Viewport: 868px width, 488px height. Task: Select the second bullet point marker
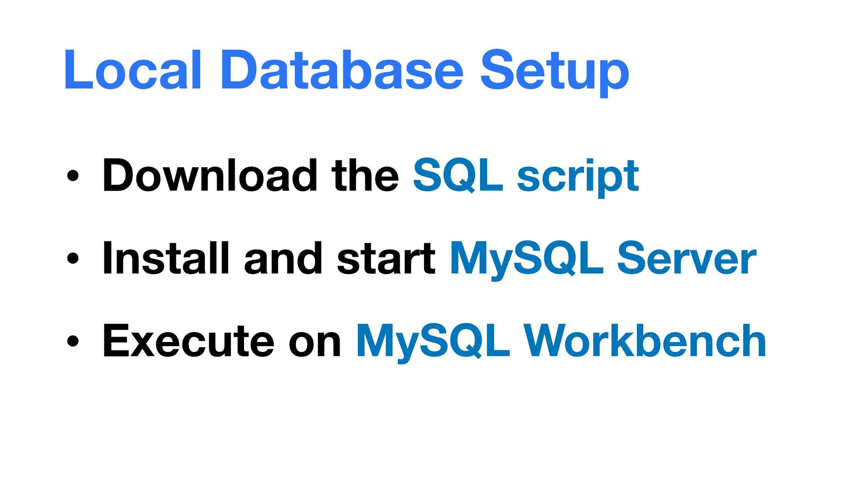coord(73,259)
